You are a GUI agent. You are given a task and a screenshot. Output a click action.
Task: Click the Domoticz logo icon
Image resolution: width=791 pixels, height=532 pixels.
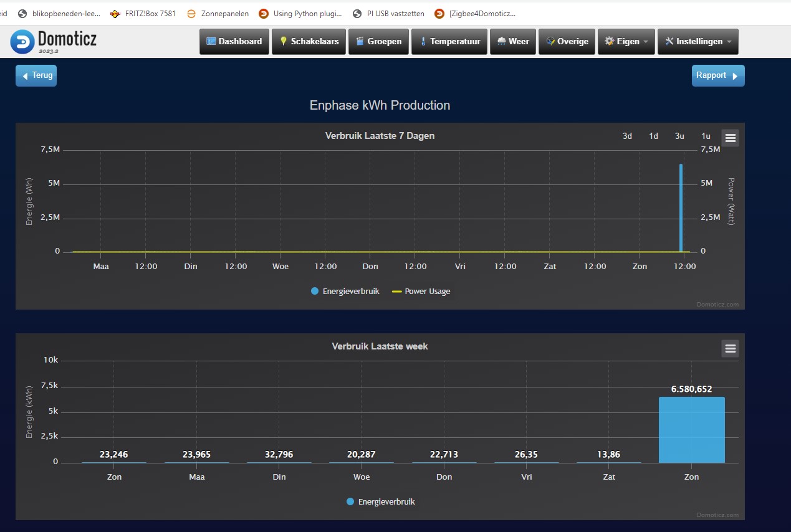(x=22, y=42)
